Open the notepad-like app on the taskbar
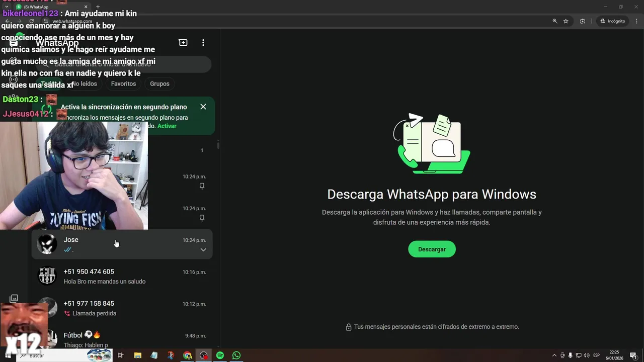 (154, 355)
